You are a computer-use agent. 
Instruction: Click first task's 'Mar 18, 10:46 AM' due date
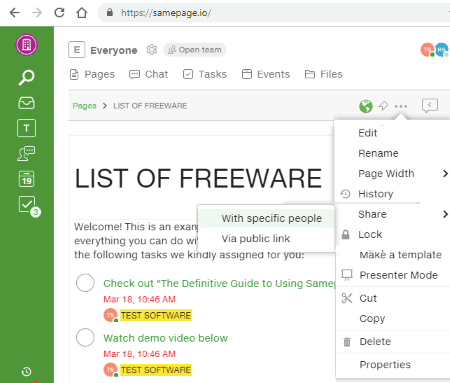click(x=139, y=299)
